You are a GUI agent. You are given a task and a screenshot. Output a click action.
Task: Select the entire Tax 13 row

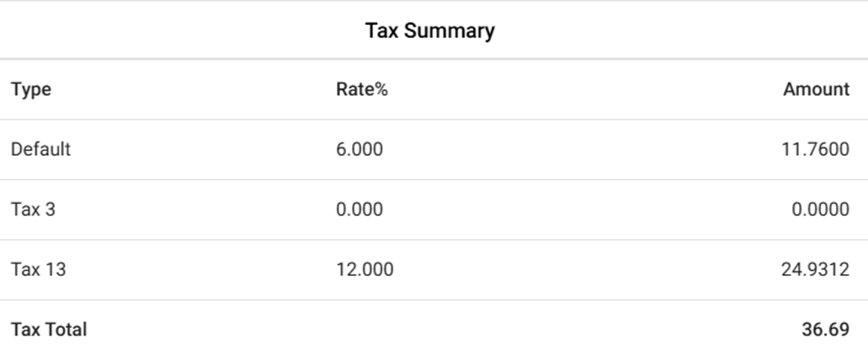(x=538, y=270)
